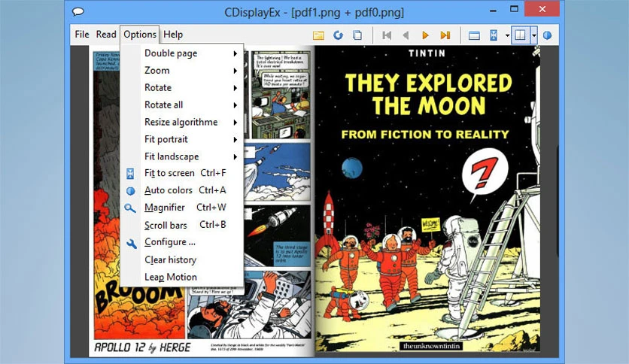
Task: Select Clear history menu entry
Action: pyautogui.click(x=182, y=259)
